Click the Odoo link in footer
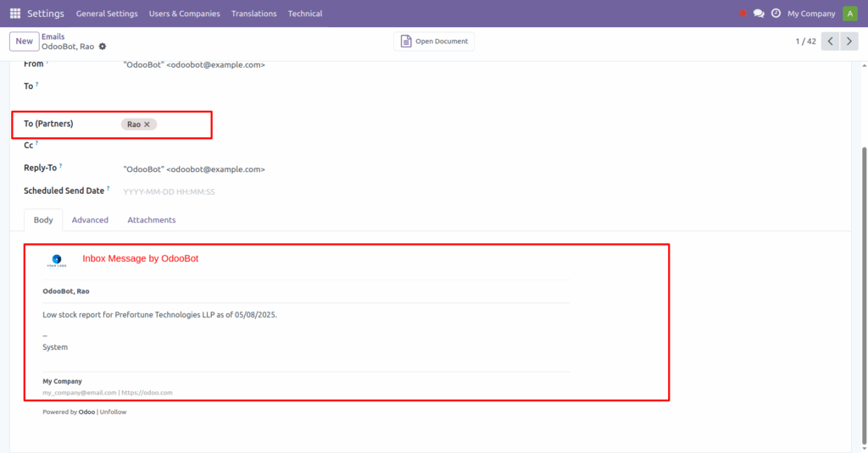 [x=86, y=412]
